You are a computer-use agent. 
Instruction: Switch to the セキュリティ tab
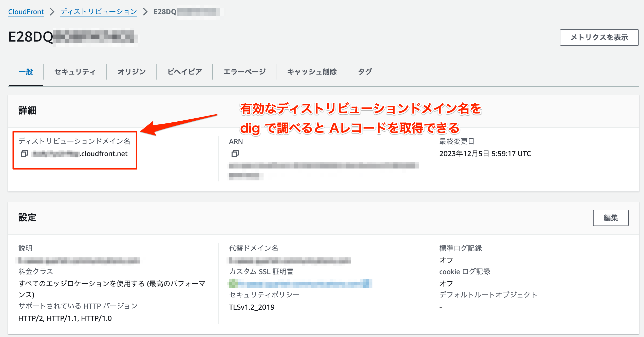(75, 72)
